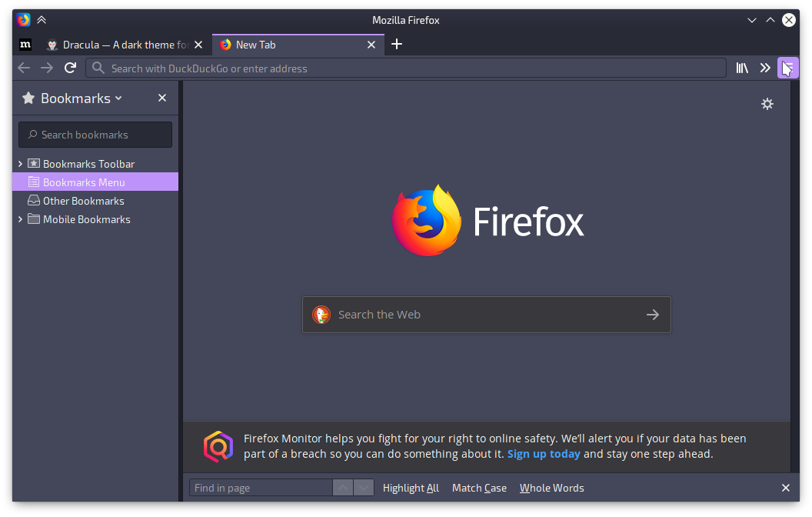Switch to the Dracula dark theme tab
This screenshot has width=812, height=517.
coord(125,45)
